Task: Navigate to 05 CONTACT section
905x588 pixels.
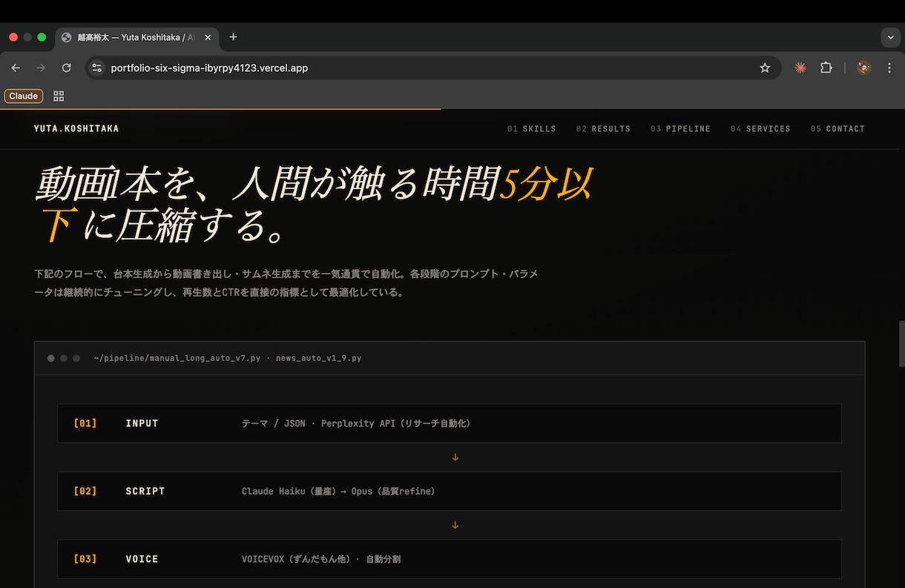Action: pyautogui.click(x=837, y=128)
